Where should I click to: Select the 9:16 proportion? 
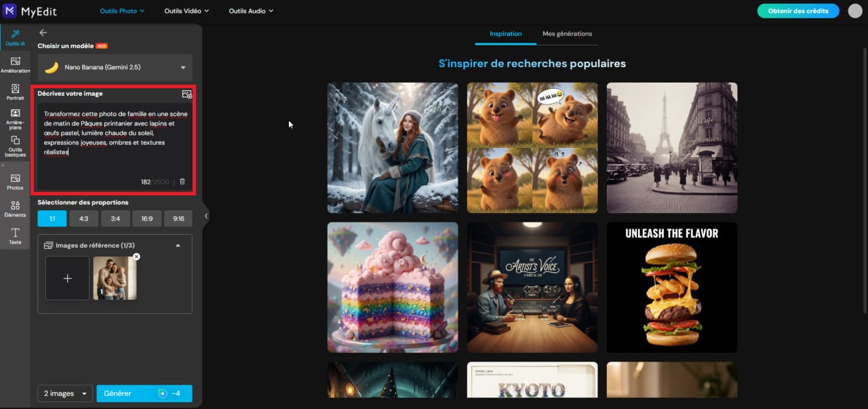coord(178,218)
